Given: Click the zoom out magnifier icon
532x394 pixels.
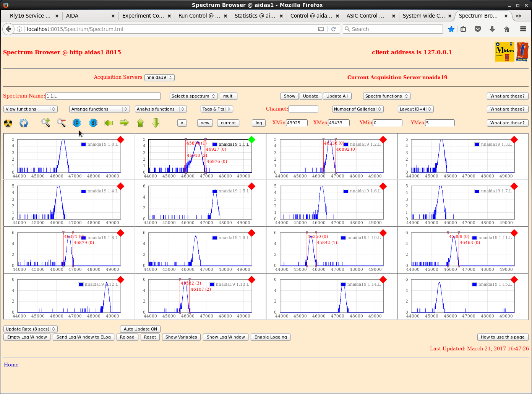Looking at the screenshot, I should pyautogui.click(x=61, y=123).
